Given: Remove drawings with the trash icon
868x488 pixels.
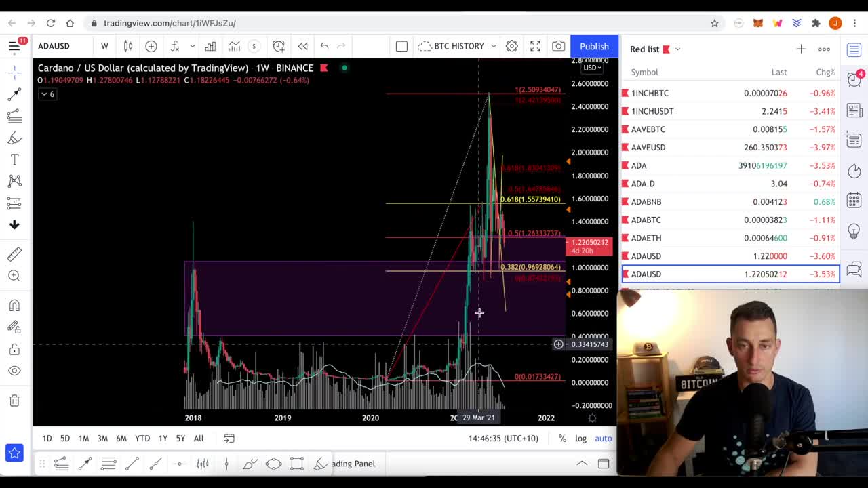Looking at the screenshot, I should [x=14, y=401].
